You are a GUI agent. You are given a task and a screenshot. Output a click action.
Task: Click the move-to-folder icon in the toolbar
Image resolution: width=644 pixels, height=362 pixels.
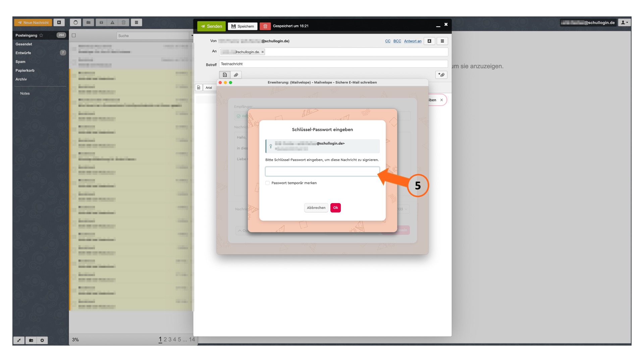[x=88, y=22]
